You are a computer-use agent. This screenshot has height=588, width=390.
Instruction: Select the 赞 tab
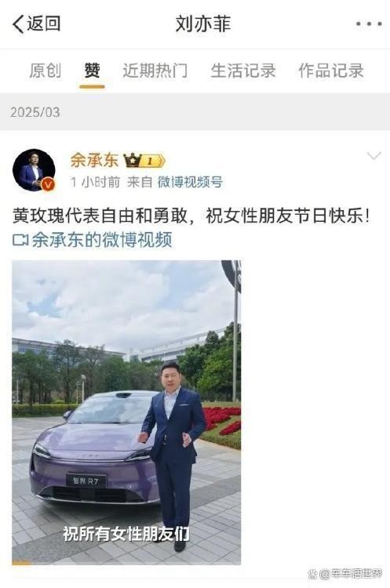[x=92, y=71]
